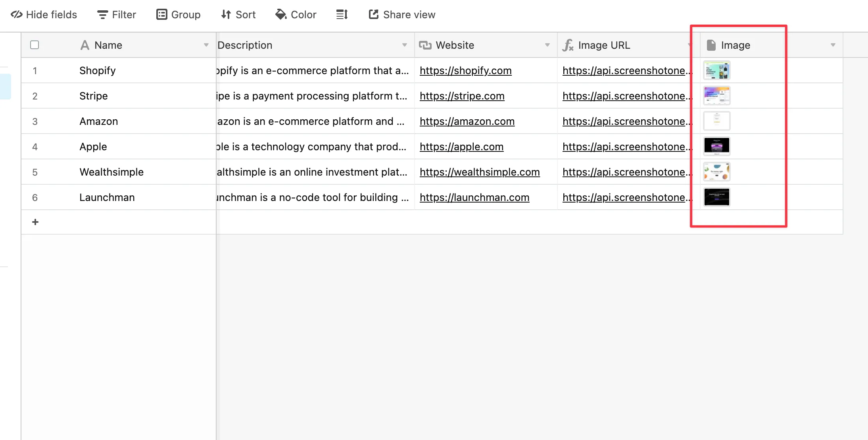Image resolution: width=868 pixels, height=440 pixels.
Task: Select the Hide fields icon
Action: click(17, 15)
